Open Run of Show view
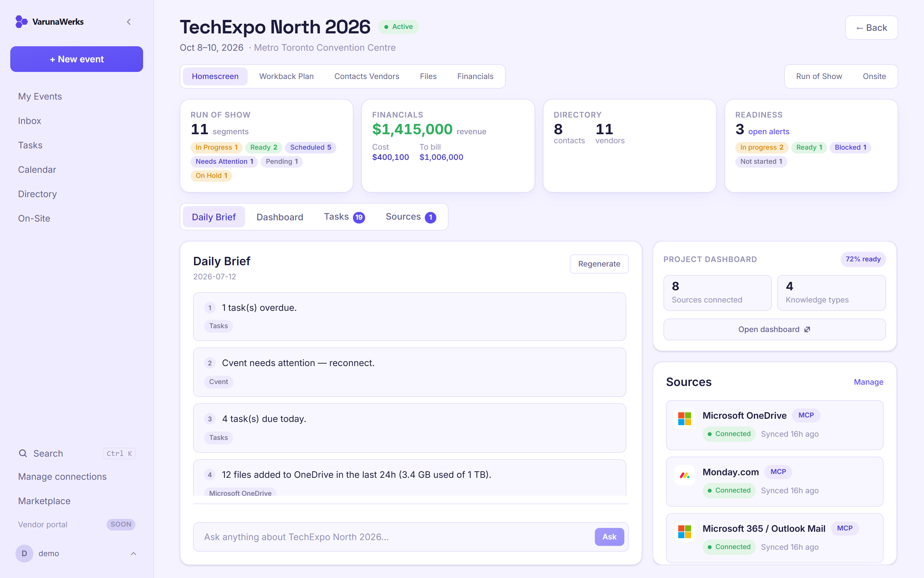 819,76
